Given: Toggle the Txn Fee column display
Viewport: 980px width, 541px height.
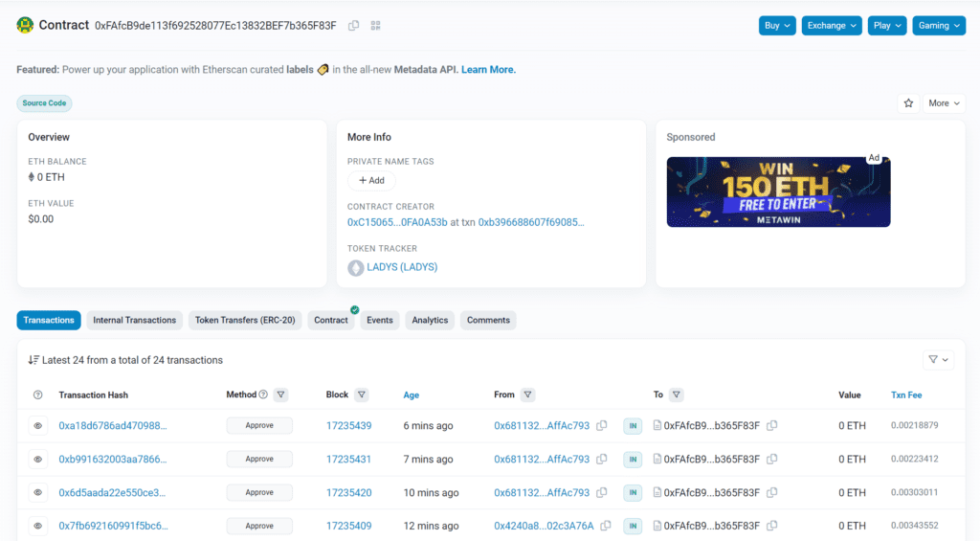Looking at the screenshot, I should coord(906,394).
